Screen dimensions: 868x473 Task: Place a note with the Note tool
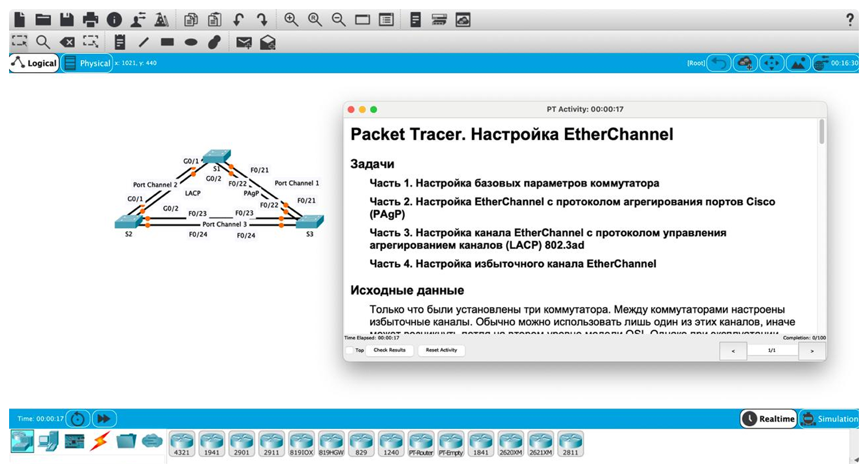(120, 42)
